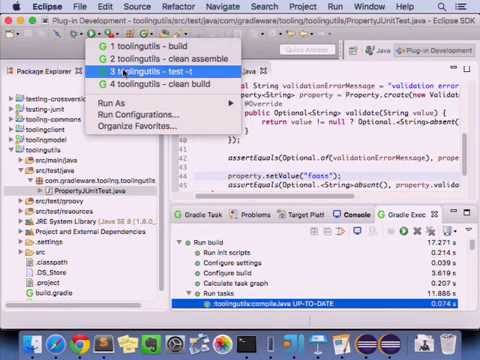480x360 pixels.
Task: Click the Open Perspective icon beside Java
Action: (353, 51)
